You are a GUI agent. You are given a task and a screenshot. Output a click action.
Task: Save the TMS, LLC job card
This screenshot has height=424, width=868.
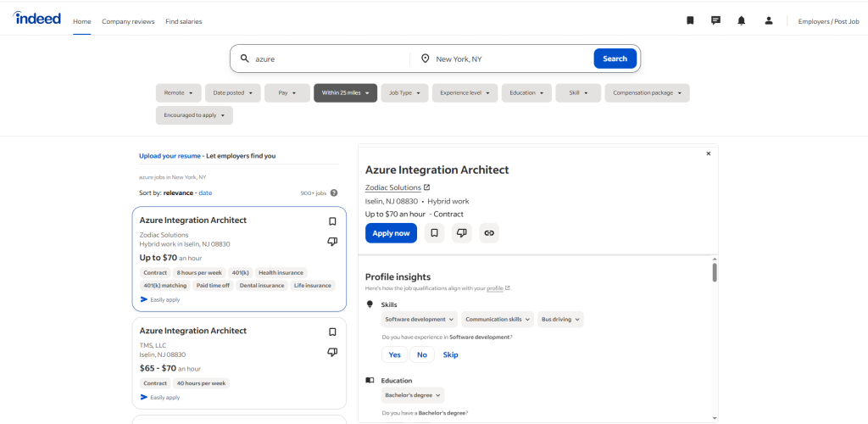(332, 332)
